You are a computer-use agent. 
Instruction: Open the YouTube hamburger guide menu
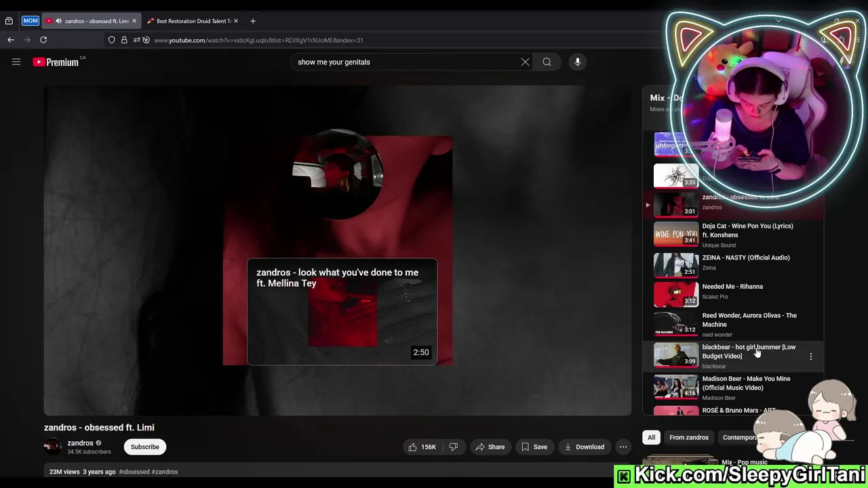coord(16,62)
